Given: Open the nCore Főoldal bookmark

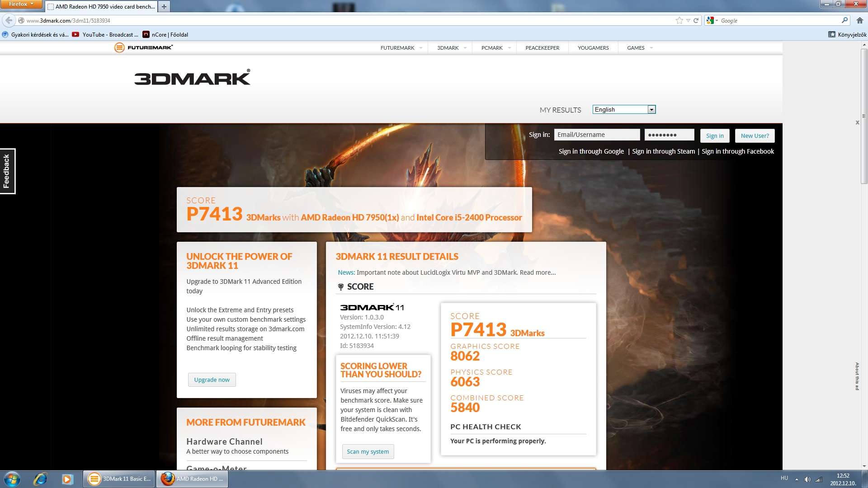Looking at the screenshot, I should [x=165, y=34].
